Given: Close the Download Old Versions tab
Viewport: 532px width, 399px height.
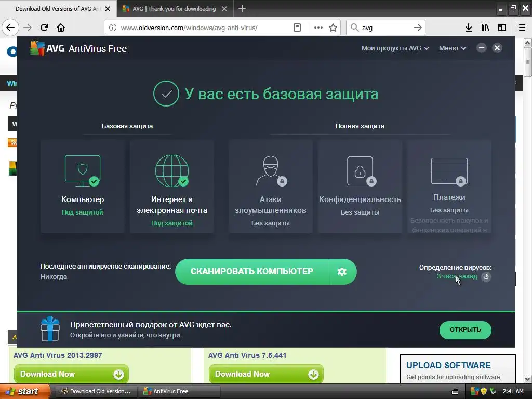Looking at the screenshot, I should pos(108,9).
